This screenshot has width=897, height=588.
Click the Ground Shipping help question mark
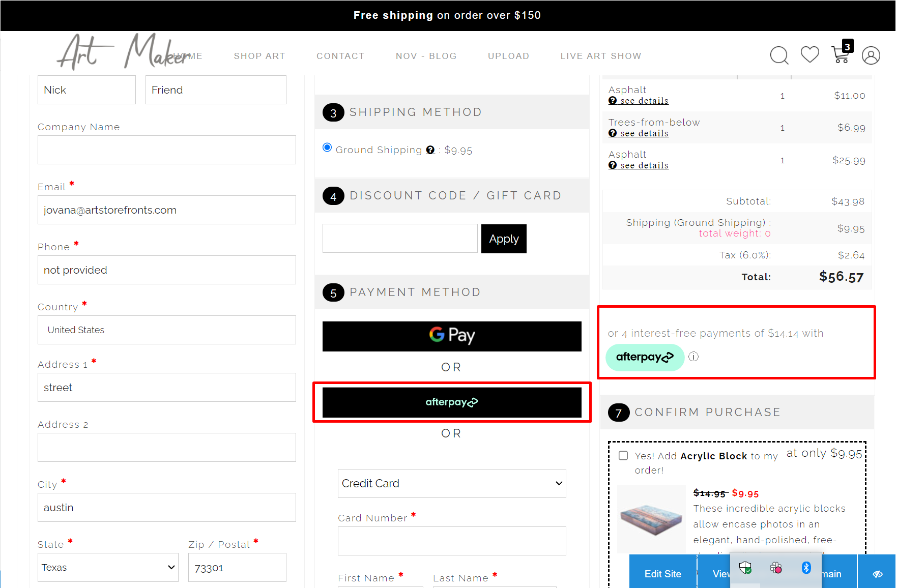point(430,150)
